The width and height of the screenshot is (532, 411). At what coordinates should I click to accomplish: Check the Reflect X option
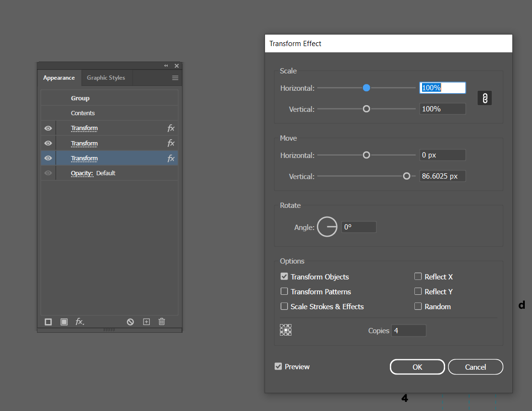coord(418,277)
